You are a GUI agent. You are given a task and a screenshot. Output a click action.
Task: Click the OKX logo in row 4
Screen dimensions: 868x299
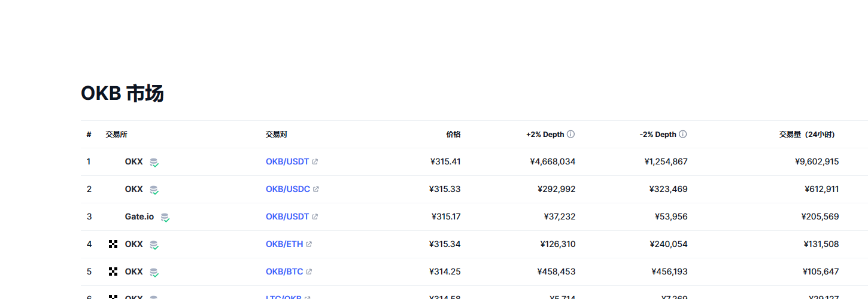coord(113,244)
